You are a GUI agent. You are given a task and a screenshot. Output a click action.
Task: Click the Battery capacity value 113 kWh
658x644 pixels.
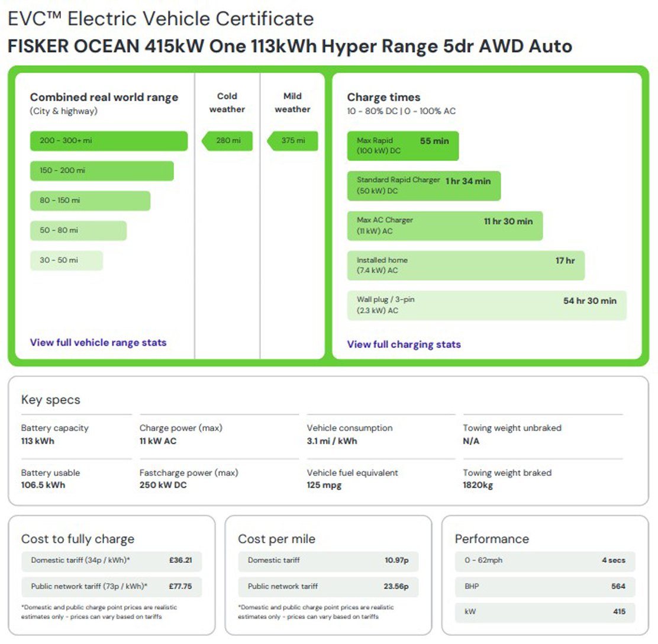point(38,441)
